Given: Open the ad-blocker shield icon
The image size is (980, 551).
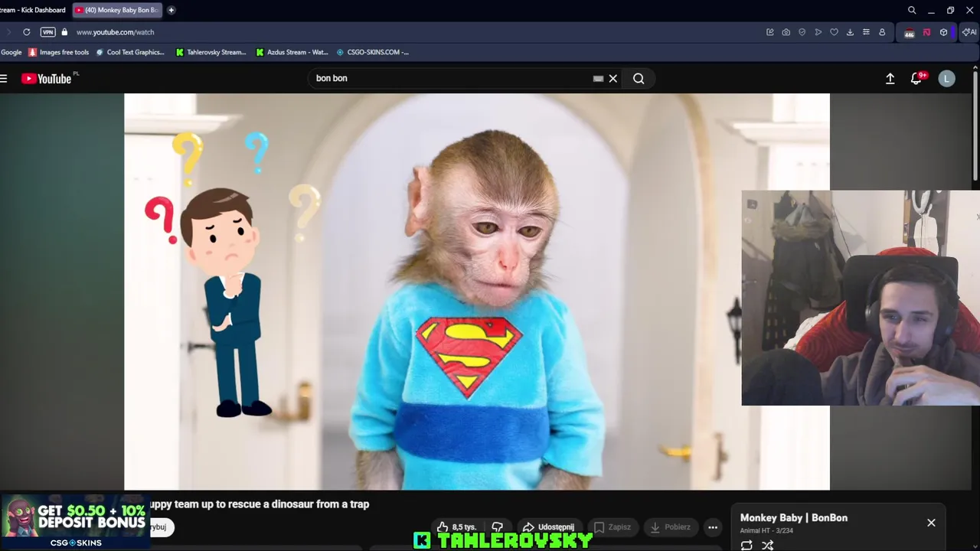Looking at the screenshot, I should tap(802, 32).
